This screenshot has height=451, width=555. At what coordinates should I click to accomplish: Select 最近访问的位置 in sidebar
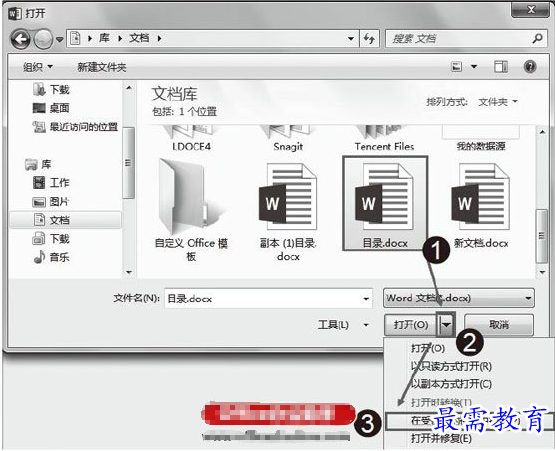(x=75, y=126)
